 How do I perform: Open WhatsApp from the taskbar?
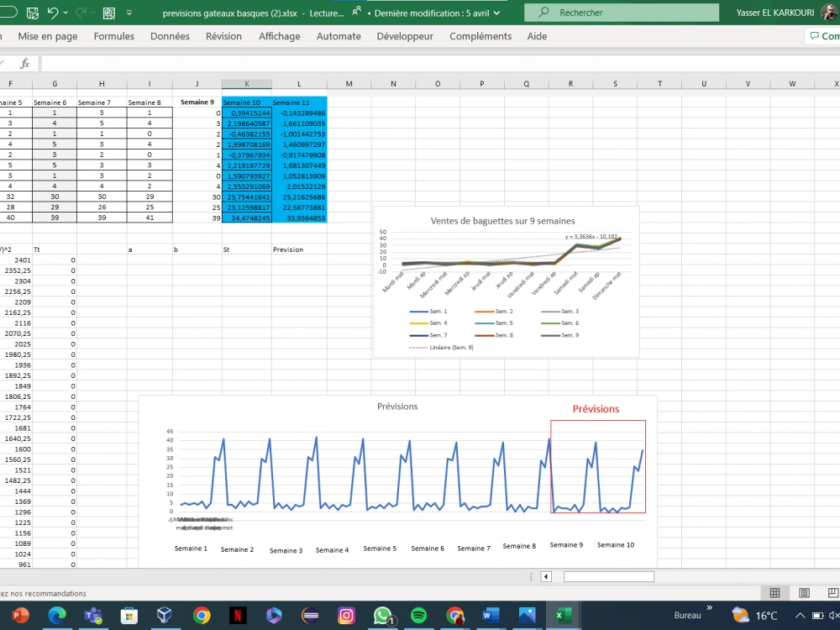click(x=382, y=615)
